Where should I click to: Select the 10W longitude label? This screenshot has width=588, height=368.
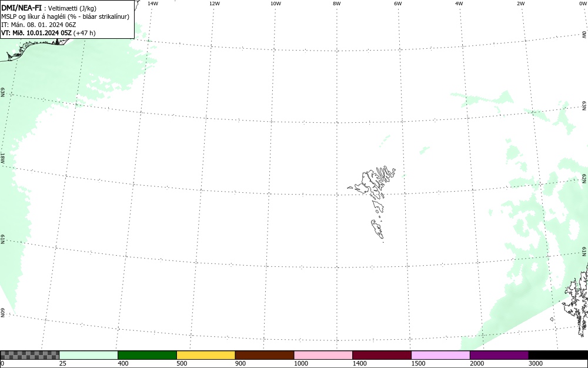click(276, 4)
